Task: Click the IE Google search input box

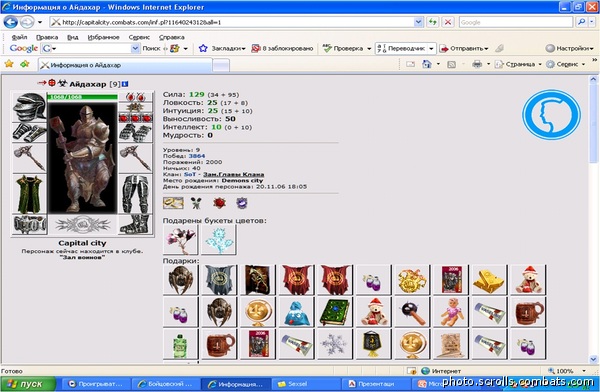Action: click(516, 22)
